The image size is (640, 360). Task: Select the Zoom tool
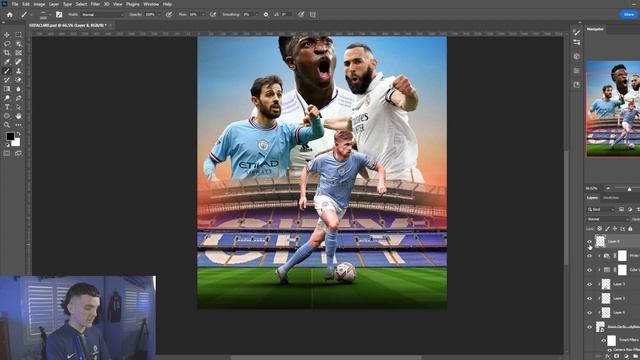click(7, 125)
